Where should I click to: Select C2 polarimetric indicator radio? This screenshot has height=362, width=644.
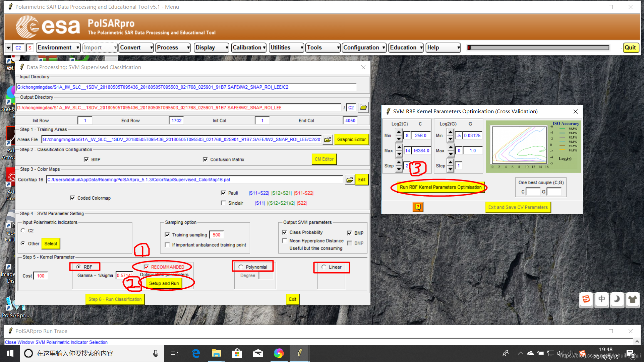click(23, 230)
